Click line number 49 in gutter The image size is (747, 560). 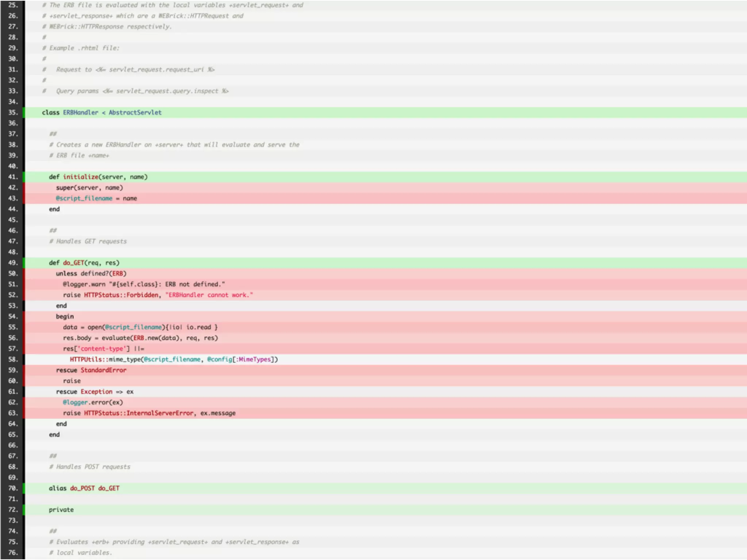[x=13, y=263]
